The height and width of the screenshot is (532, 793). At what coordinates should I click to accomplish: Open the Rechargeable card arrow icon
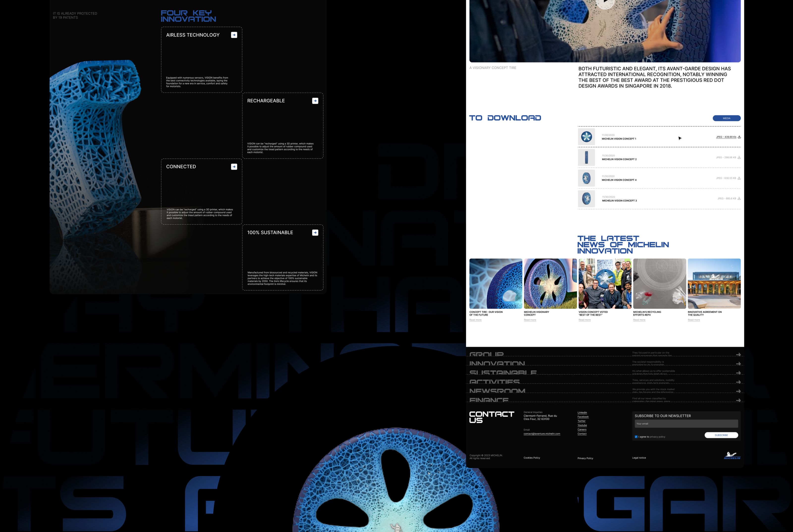tap(315, 101)
